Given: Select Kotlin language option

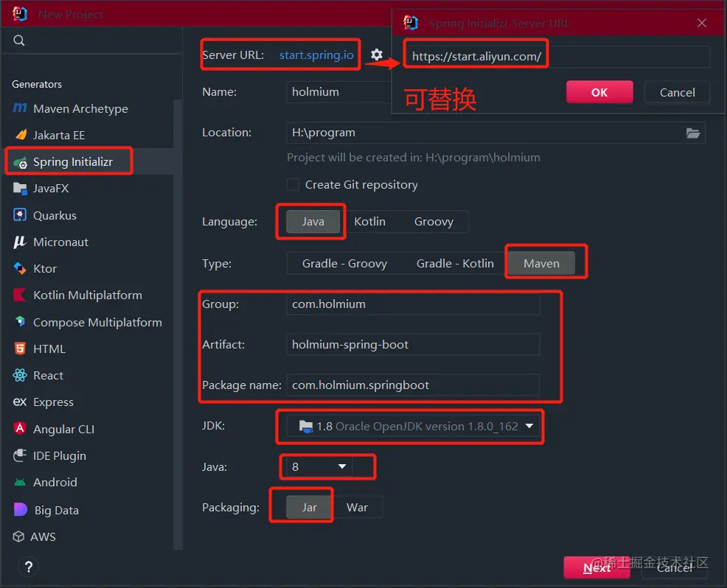Looking at the screenshot, I should pos(369,222).
